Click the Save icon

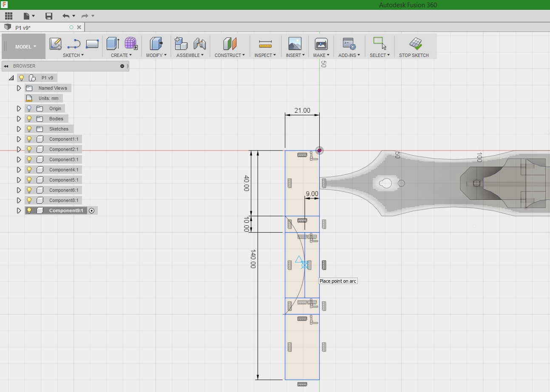[49, 16]
